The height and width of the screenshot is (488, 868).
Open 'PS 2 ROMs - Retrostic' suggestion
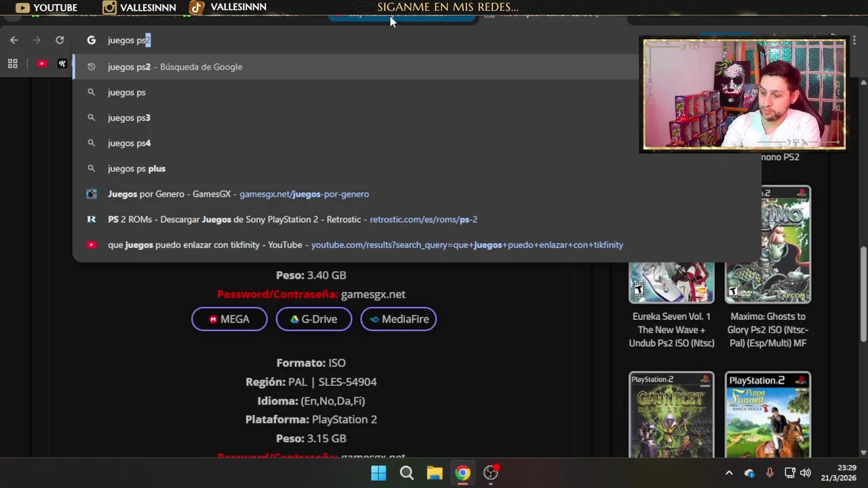[416, 219]
